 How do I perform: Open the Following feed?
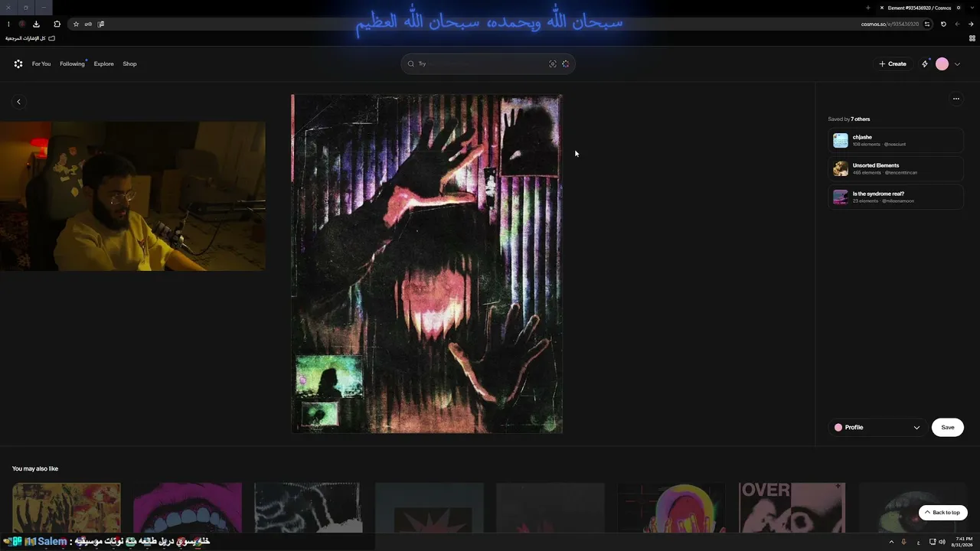(72, 64)
